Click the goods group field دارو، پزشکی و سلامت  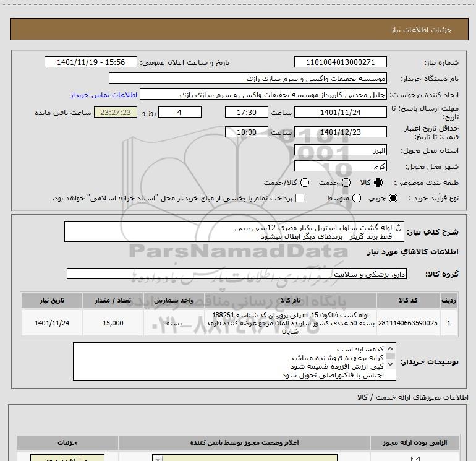coord(237,274)
